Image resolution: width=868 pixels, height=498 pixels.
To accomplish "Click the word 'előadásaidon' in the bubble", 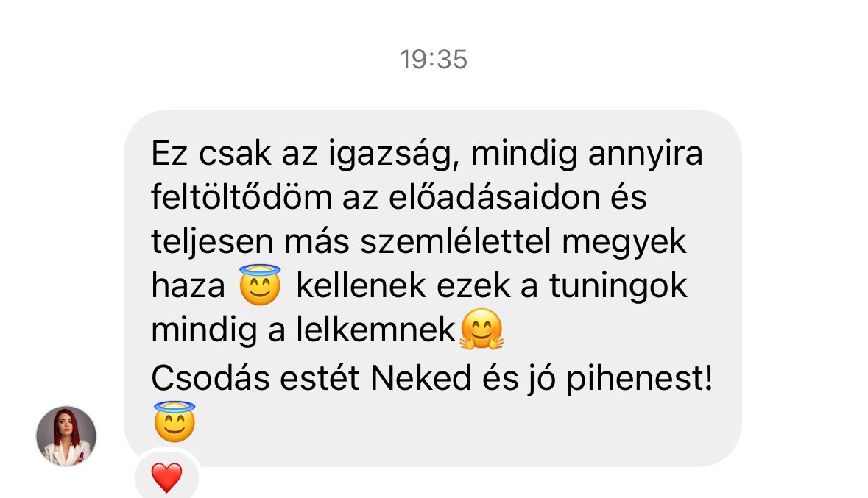I will click(x=494, y=197).
